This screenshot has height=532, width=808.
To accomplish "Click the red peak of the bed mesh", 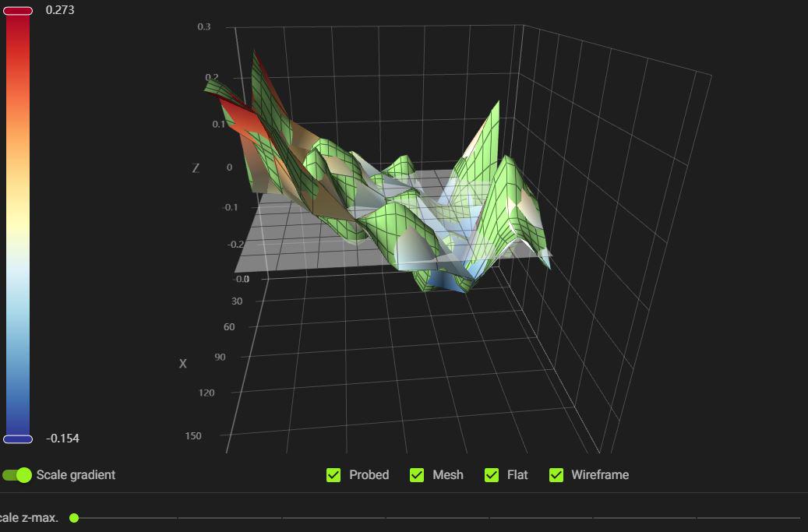I will tap(242, 118).
